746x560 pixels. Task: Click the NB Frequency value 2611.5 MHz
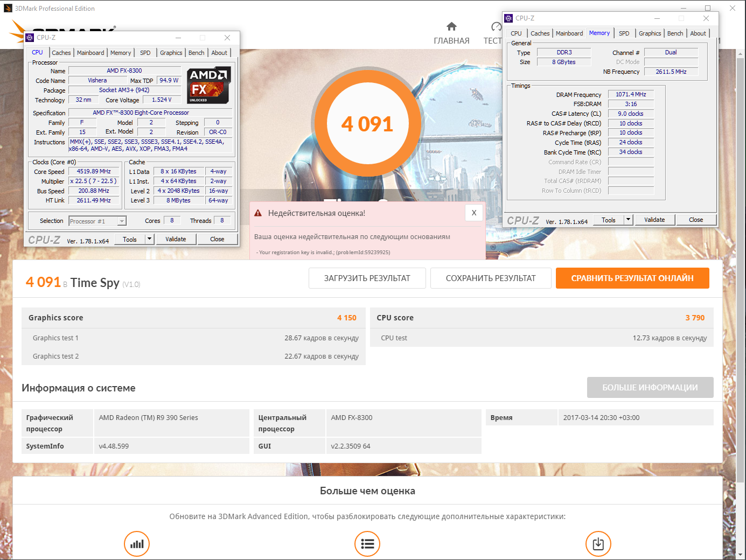671,72
